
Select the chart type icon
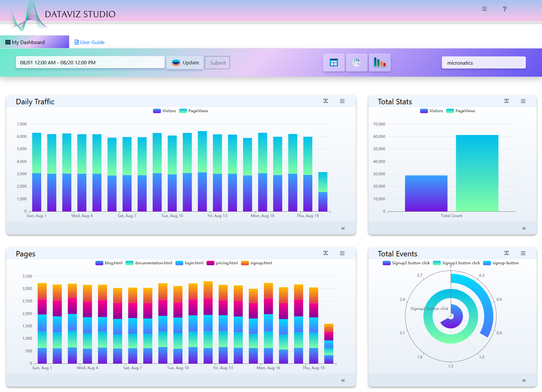(379, 62)
